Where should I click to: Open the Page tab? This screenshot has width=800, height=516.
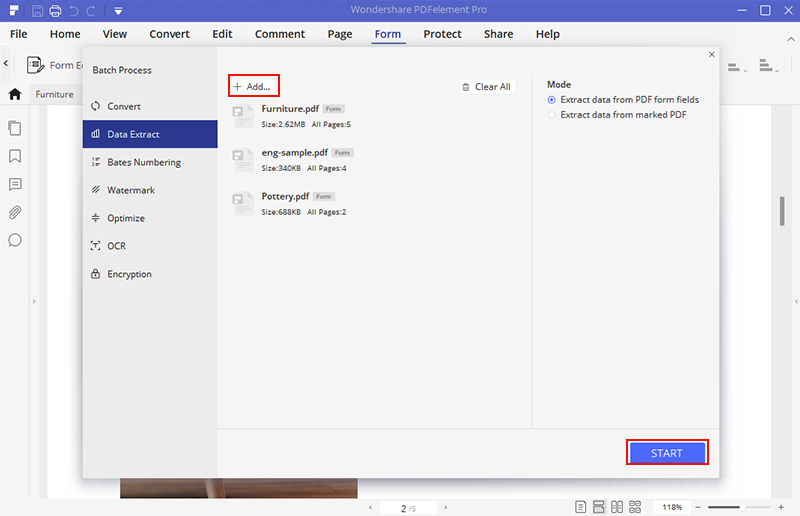pyautogui.click(x=340, y=34)
